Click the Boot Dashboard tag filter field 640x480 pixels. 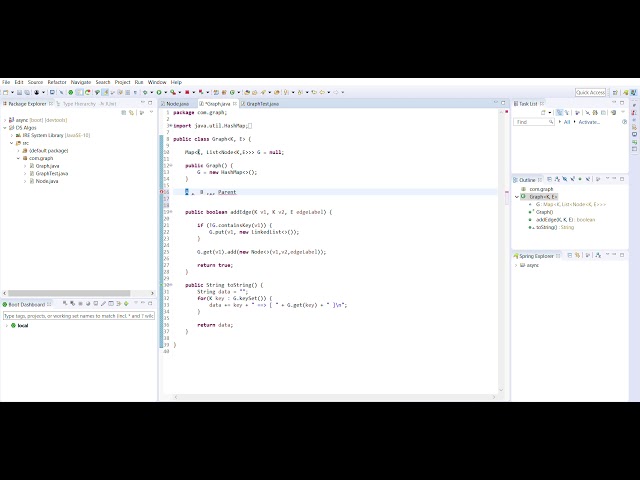[79, 316]
